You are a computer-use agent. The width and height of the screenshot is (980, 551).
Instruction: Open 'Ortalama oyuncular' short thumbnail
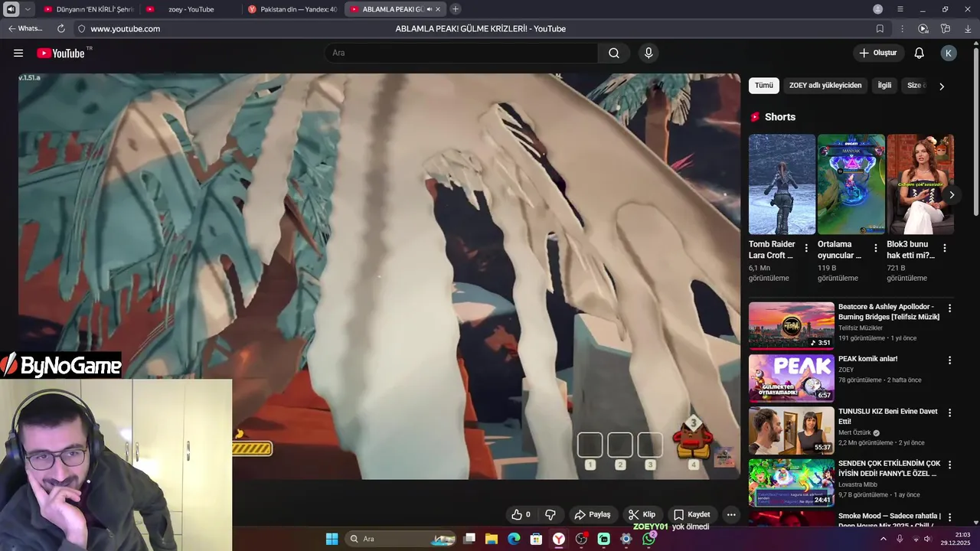pos(851,184)
